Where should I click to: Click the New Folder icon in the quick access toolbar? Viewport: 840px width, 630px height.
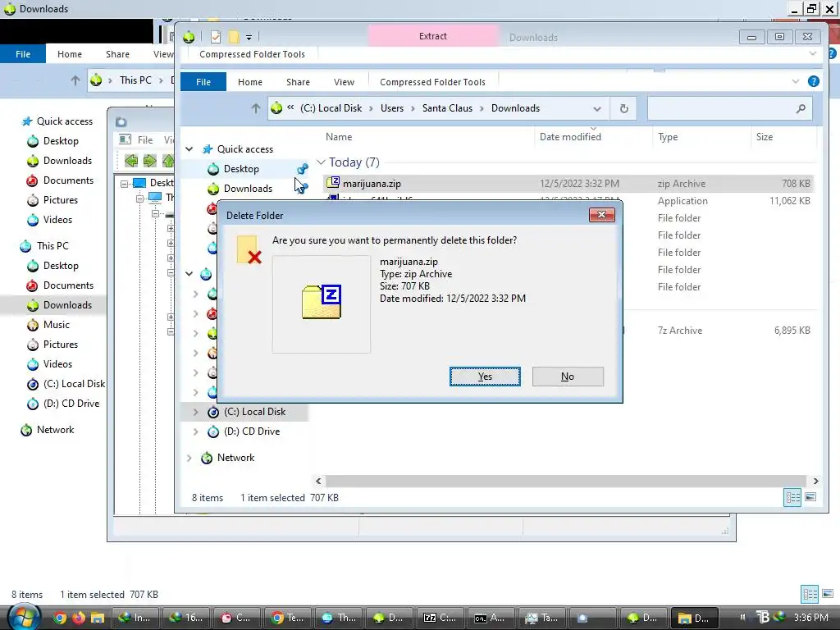234,37
